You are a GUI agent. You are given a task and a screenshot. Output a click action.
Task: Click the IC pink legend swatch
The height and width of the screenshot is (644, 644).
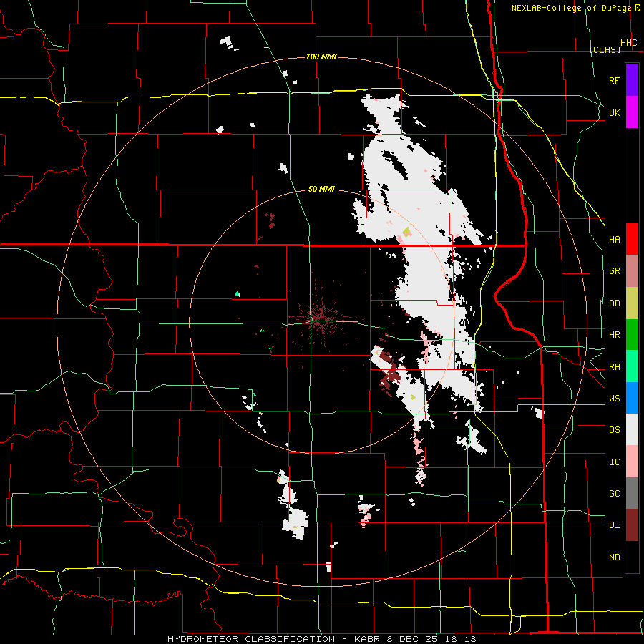(632, 462)
